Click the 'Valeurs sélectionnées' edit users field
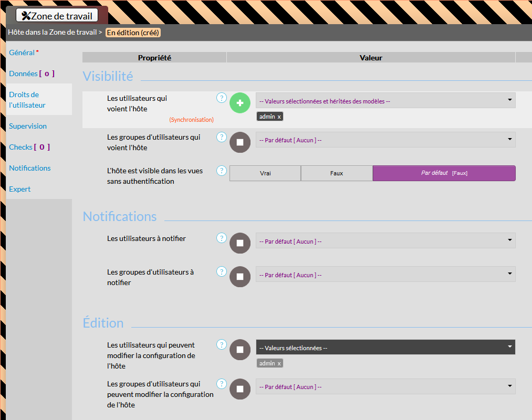Viewport: 532px width, 420px height. (x=385, y=347)
